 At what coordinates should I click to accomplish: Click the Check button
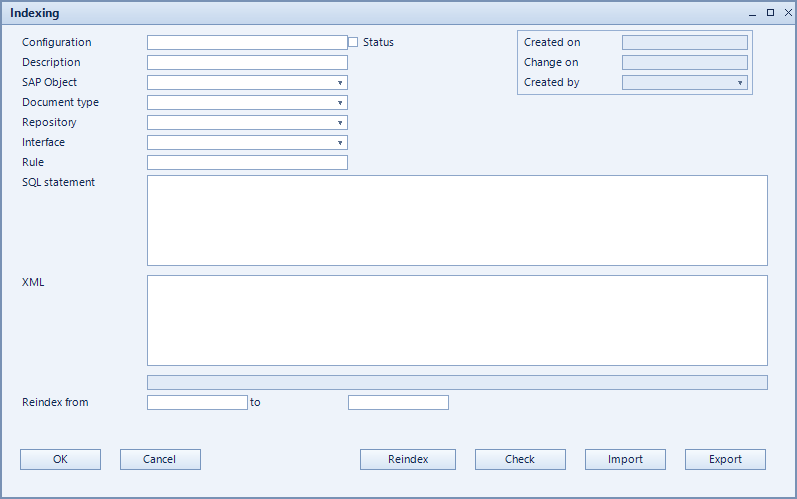click(520, 459)
